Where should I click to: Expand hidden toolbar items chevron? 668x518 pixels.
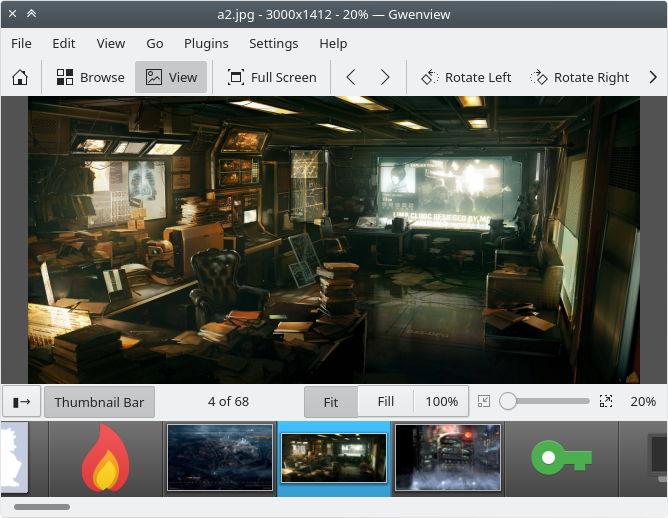(x=653, y=77)
